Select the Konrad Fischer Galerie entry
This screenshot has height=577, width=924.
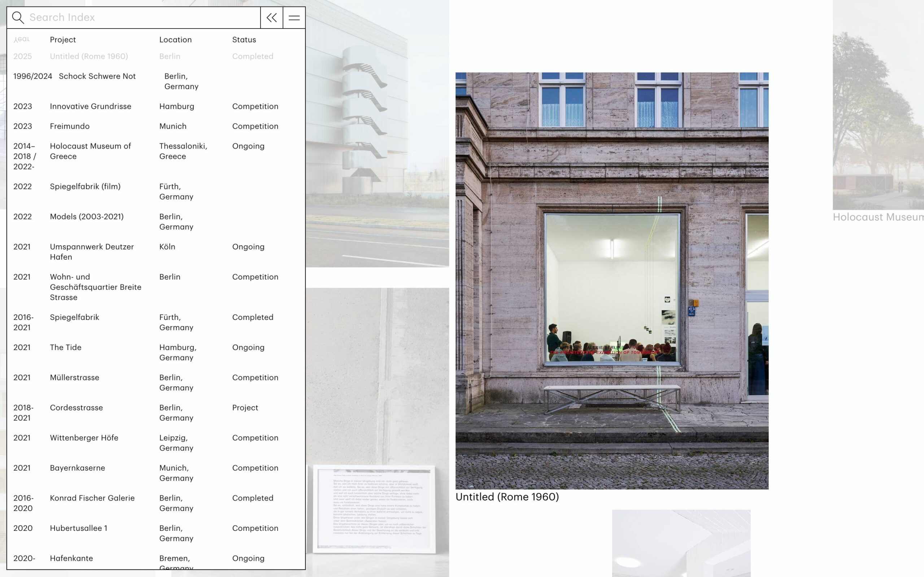tap(92, 498)
